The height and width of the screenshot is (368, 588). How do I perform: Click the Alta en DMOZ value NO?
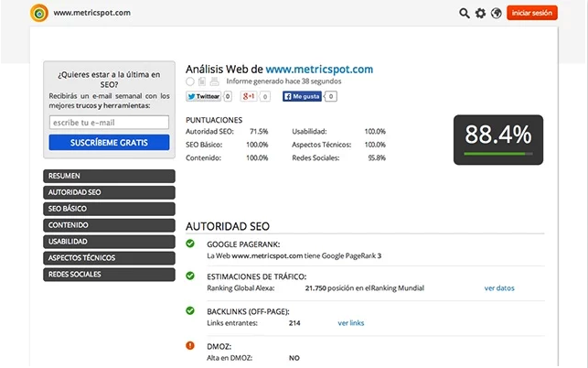(x=294, y=358)
